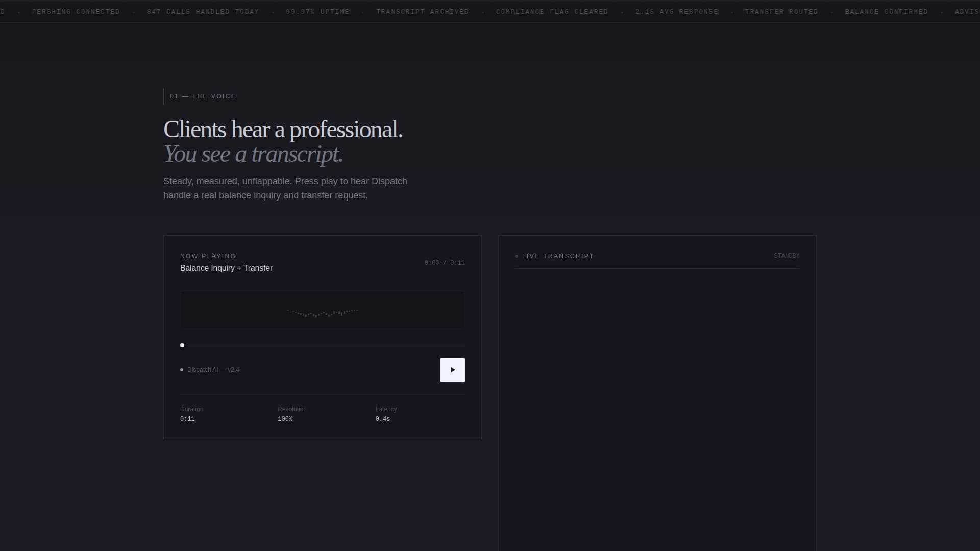This screenshot has width=980, height=551.
Task: Click the STANDBY status label
Action: pyautogui.click(x=787, y=255)
